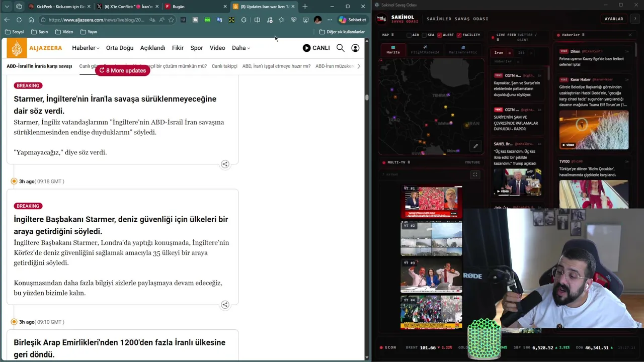Open Diğer sık kullanılanlar folder

click(x=342, y=32)
